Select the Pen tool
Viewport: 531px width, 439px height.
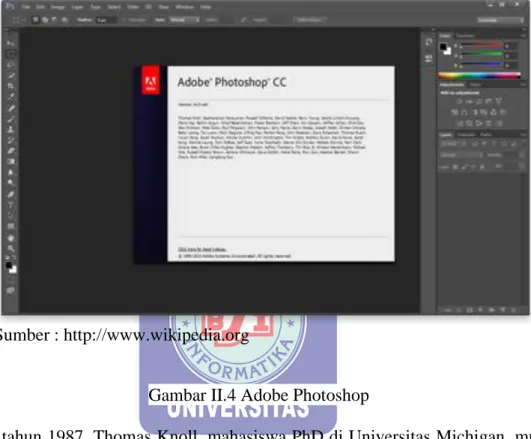coord(10,194)
